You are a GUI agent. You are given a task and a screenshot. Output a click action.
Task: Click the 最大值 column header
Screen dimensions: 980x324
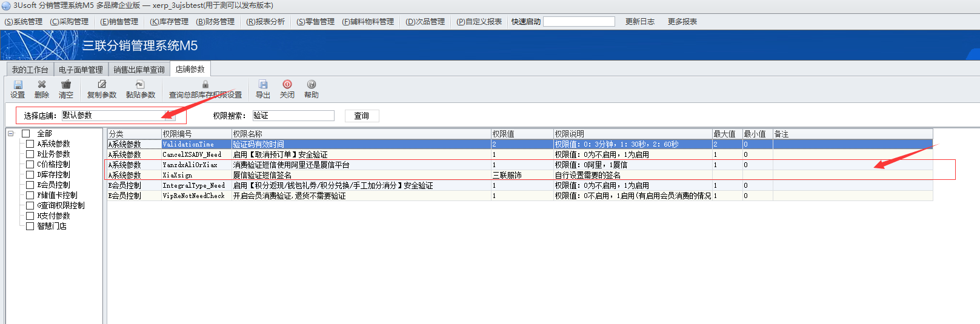pyautogui.click(x=727, y=134)
